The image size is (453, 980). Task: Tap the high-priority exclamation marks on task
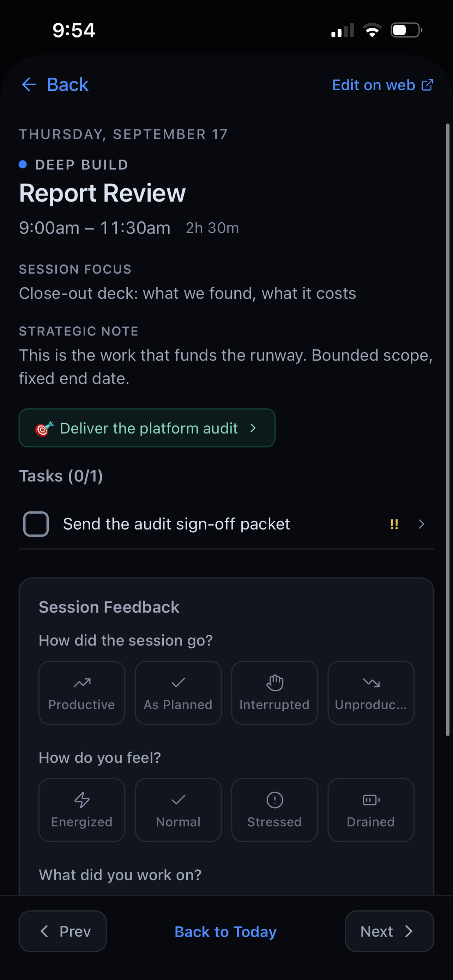click(394, 524)
